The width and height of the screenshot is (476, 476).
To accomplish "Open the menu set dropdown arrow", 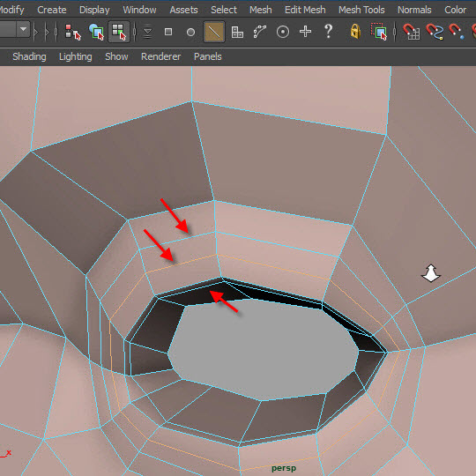I will [x=24, y=29].
